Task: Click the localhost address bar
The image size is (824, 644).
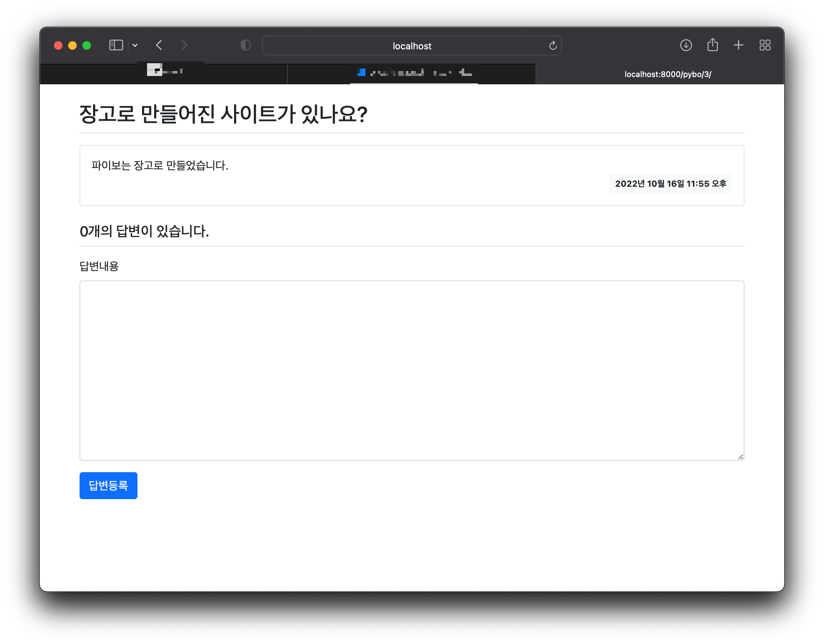Action: point(411,46)
